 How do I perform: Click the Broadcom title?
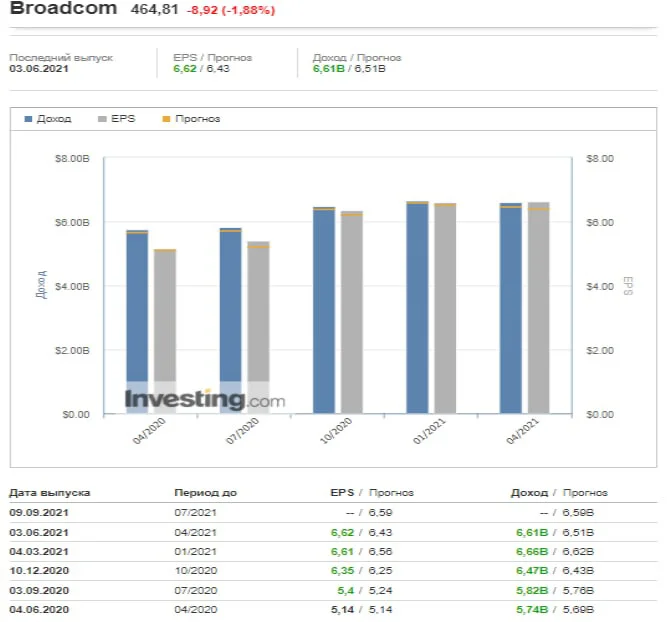[63, 8]
